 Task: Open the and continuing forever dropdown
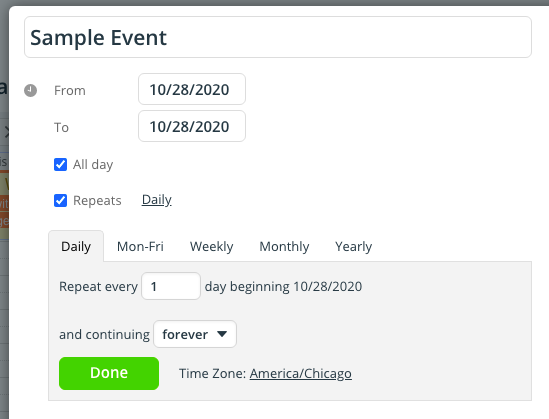(x=195, y=334)
